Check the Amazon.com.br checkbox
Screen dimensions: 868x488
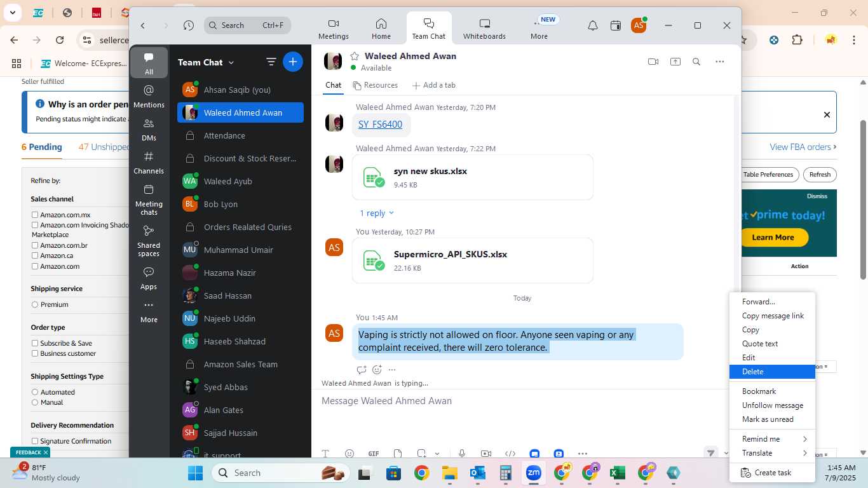[x=35, y=245]
